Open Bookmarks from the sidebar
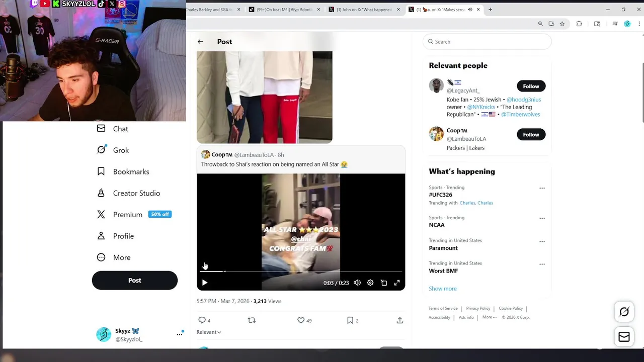This screenshot has width=644, height=362. pos(123,171)
